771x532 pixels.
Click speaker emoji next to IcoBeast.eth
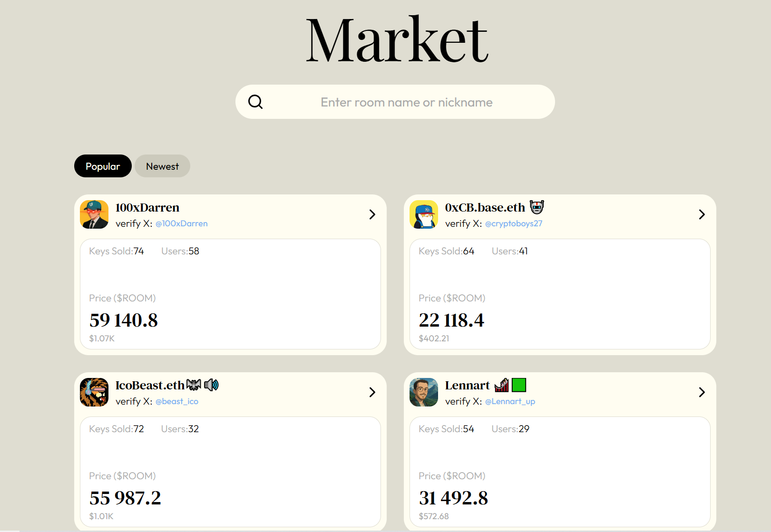(x=211, y=385)
